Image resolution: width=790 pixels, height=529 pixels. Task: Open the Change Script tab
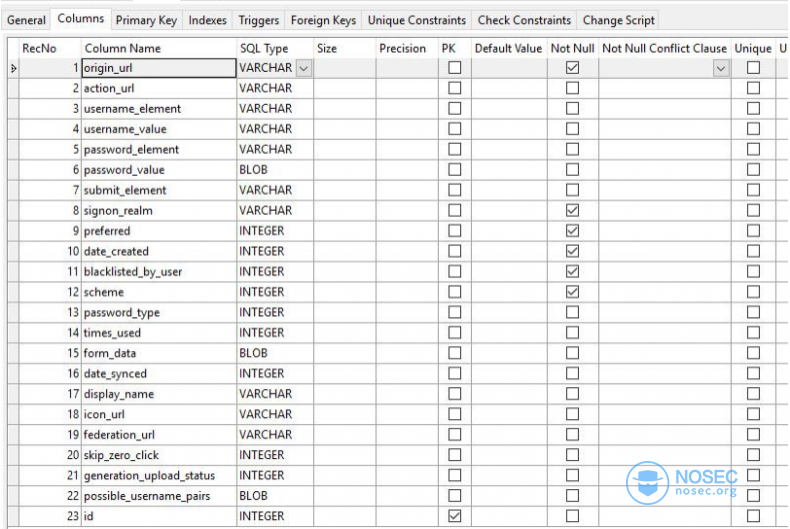click(619, 20)
